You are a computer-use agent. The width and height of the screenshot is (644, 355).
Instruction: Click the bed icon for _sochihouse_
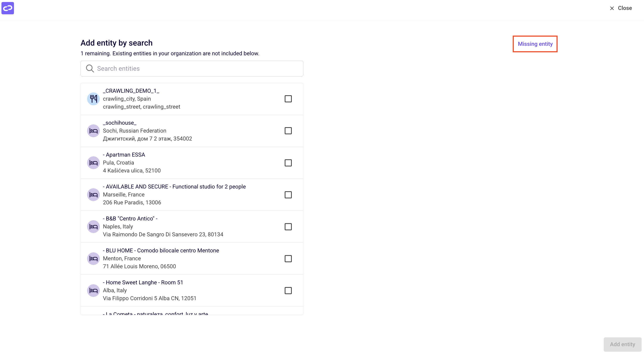[x=93, y=131]
